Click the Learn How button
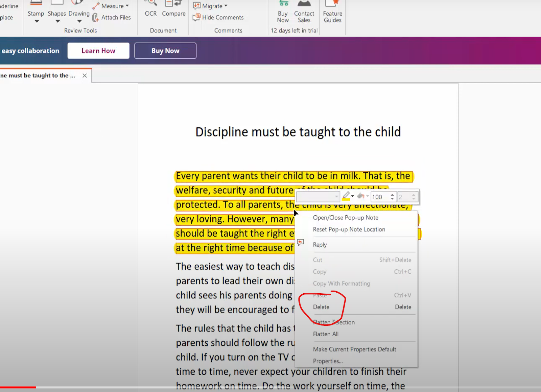Viewport: 541px width, 392px height. 98,50
